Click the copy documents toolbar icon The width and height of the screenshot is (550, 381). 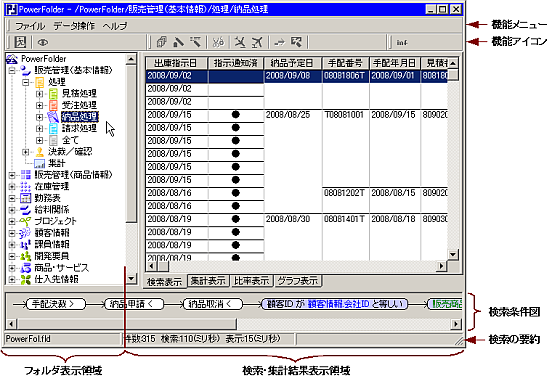(x=162, y=42)
